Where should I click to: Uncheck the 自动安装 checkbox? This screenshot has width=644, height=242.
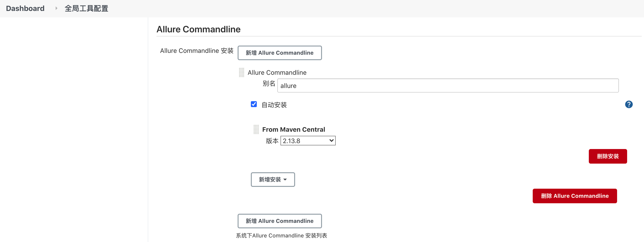pos(254,104)
